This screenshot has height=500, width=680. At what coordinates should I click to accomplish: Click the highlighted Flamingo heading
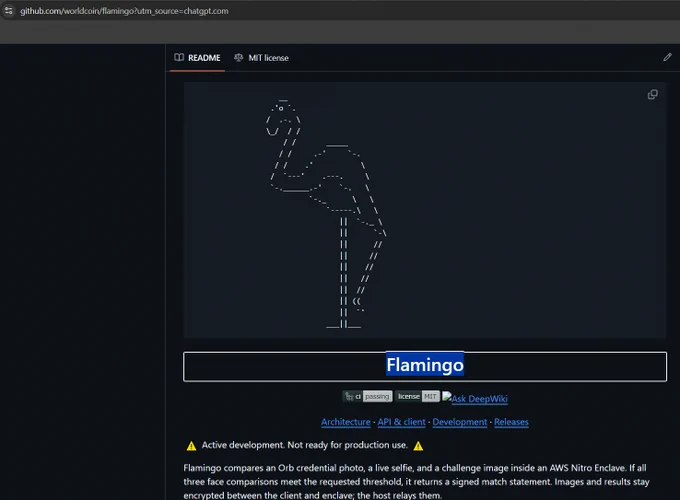[x=425, y=365]
